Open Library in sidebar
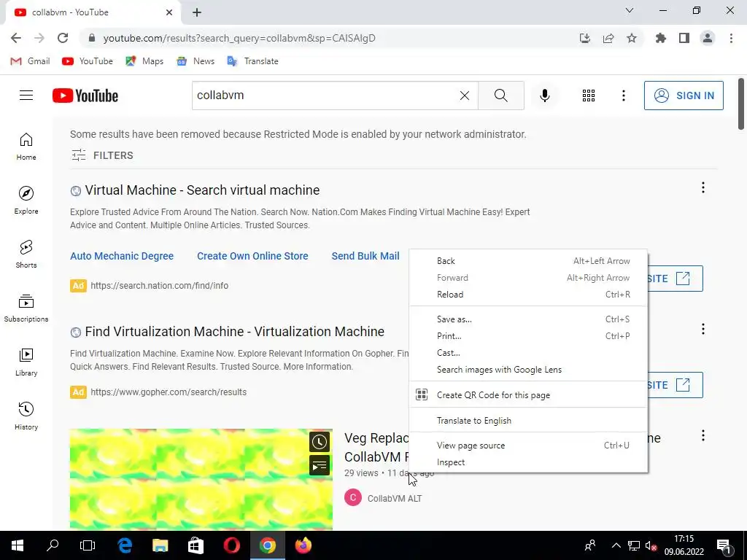 pyautogui.click(x=26, y=362)
